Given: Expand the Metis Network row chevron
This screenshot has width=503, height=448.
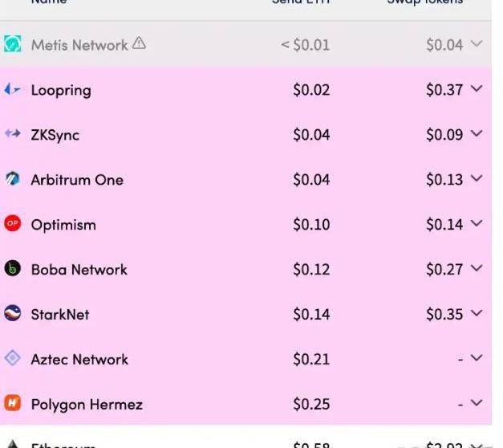Looking at the screenshot, I should (477, 44).
